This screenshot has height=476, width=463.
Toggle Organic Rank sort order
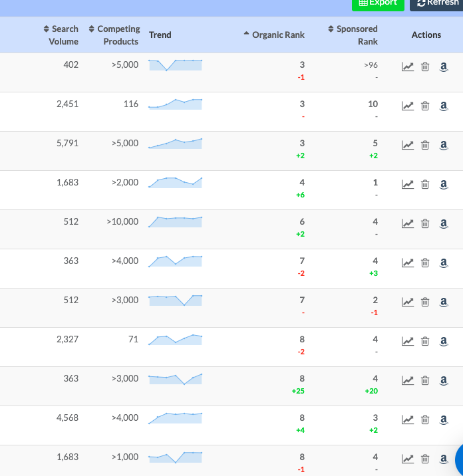click(274, 35)
